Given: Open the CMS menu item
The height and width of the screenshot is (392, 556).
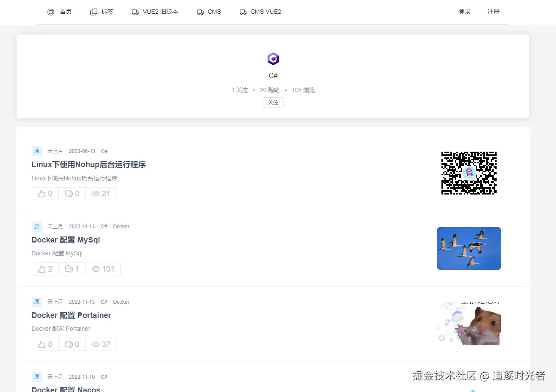Looking at the screenshot, I should [209, 12].
